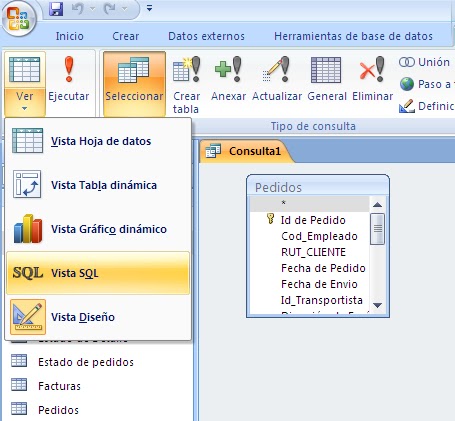The height and width of the screenshot is (421, 455).
Task: Open the Facturas table in navigation pane
Action: 46,386
